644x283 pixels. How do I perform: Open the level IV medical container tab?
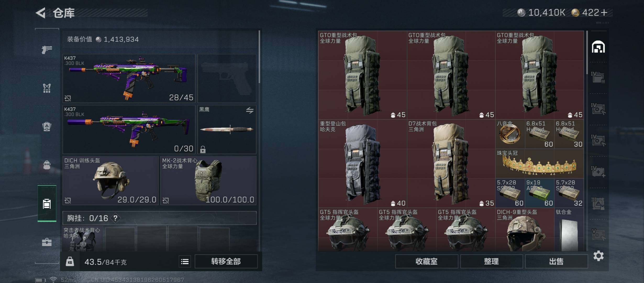point(598,172)
